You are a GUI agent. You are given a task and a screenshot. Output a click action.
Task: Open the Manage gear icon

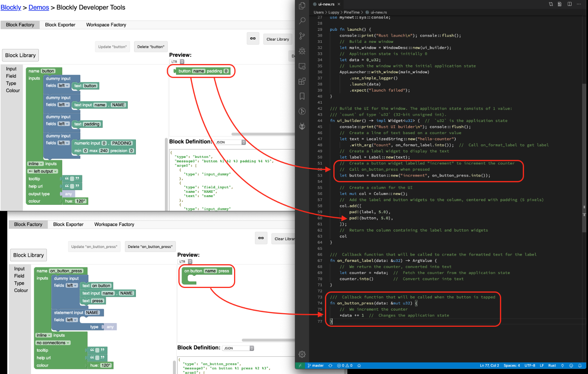(x=302, y=354)
